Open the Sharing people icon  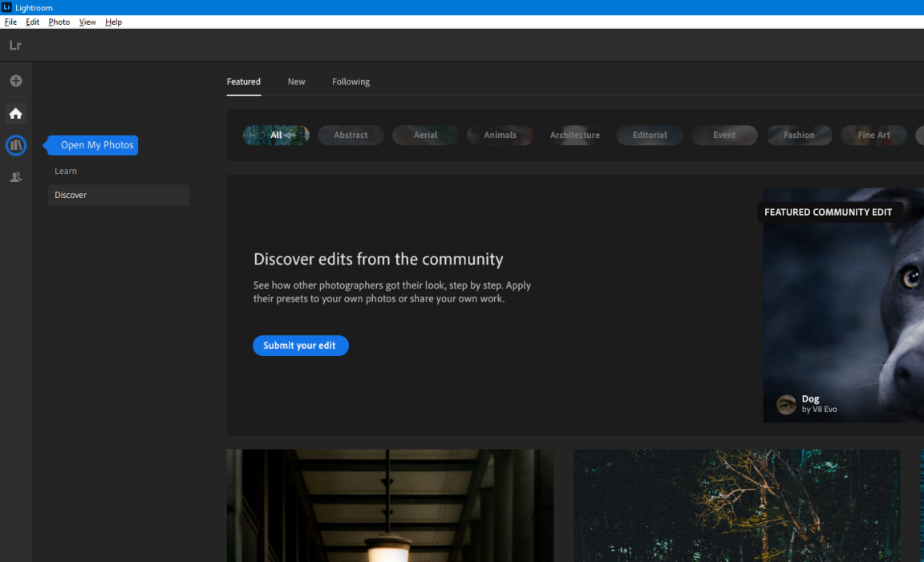tap(16, 177)
